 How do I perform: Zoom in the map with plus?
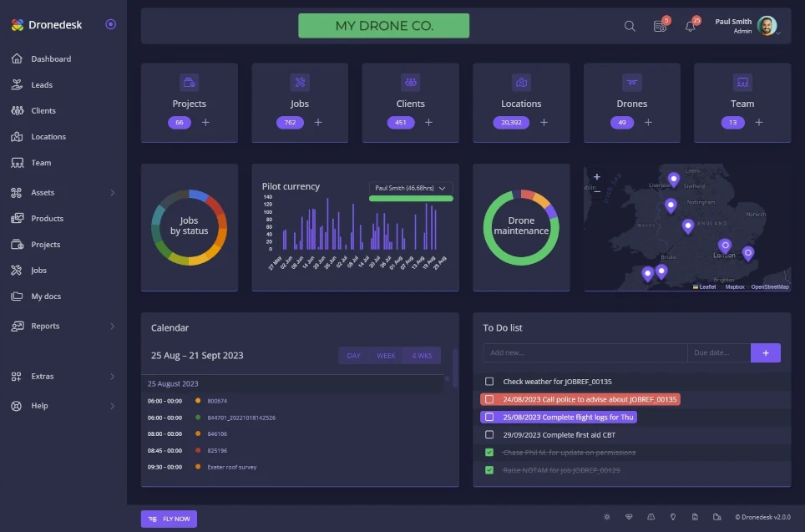596,177
